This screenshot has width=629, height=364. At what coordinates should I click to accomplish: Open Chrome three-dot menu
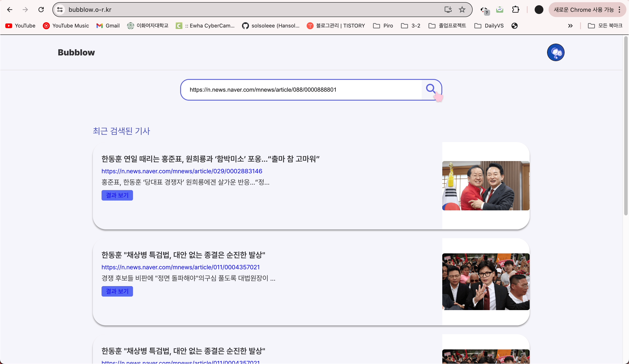[x=619, y=10]
